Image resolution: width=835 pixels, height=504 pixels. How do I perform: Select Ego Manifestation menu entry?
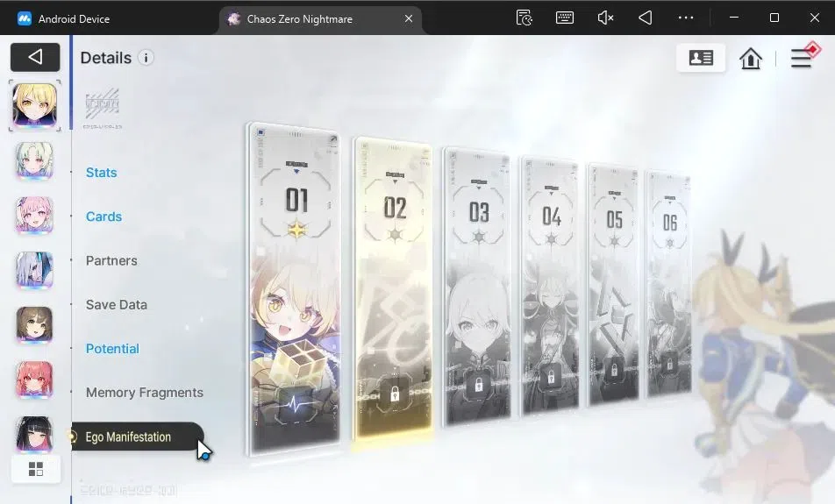pyautogui.click(x=138, y=437)
